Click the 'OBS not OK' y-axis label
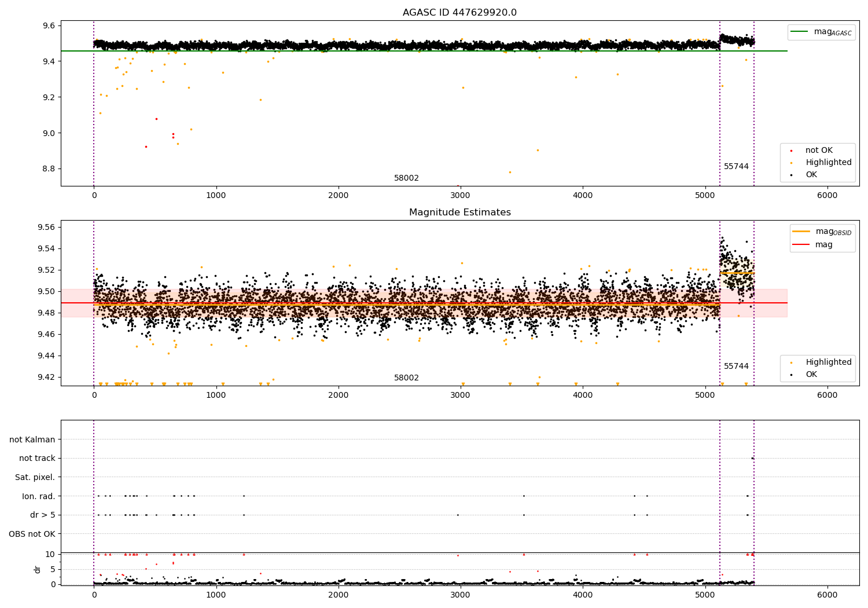868x608 pixels. coord(32,534)
